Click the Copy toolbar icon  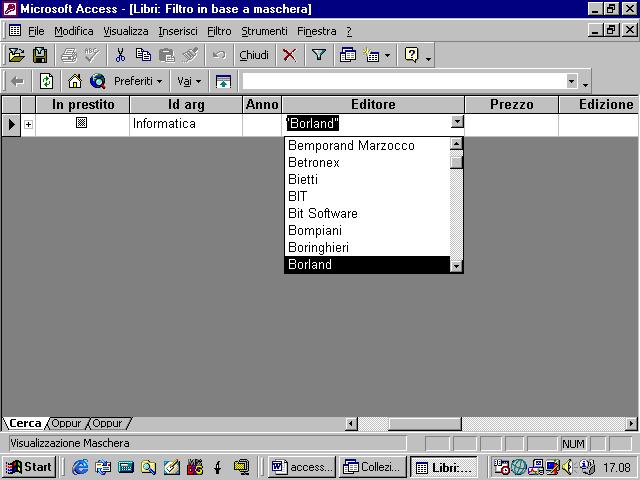[x=143, y=55]
